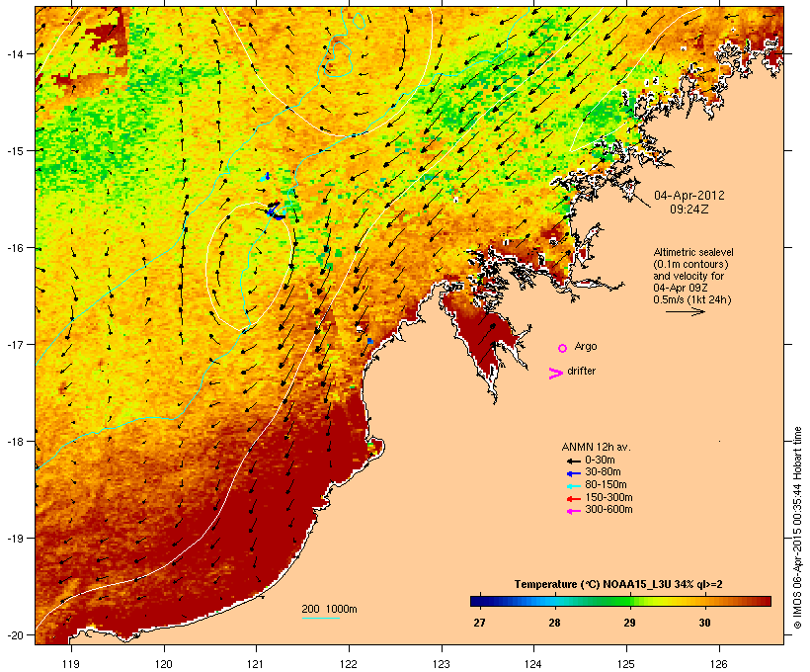Click the dark blue end of the temperature colorbar
Viewport: 810px width, 672px height.
coord(475,601)
